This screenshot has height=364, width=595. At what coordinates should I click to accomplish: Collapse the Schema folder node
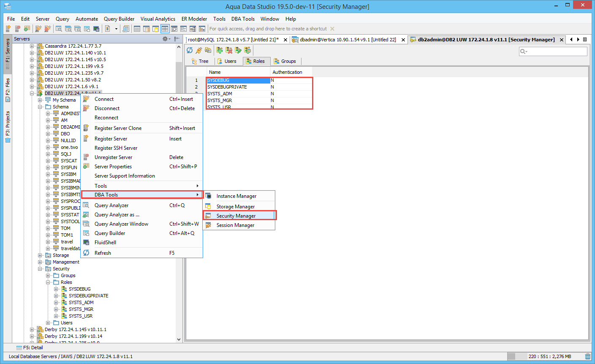click(x=40, y=107)
